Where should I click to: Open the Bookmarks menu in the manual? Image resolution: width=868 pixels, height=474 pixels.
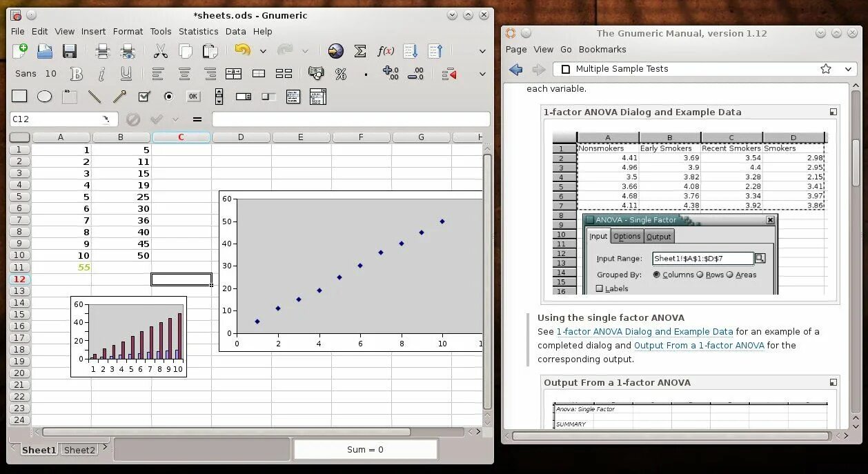pos(602,50)
